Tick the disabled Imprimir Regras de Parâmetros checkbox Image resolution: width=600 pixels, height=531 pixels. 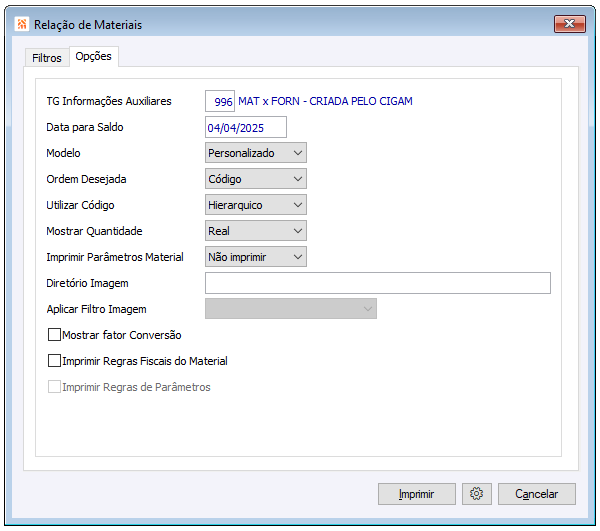[x=54, y=387]
